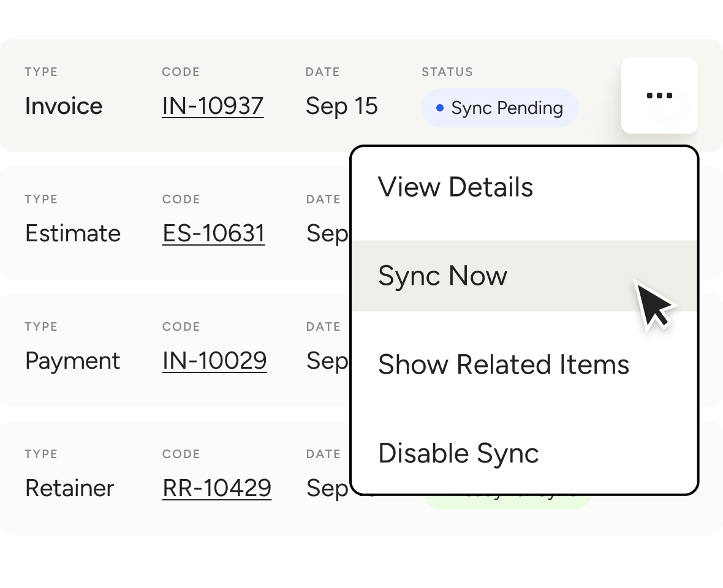Open estimate code link ES-10631
The image size is (723, 588).
tap(213, 233)
